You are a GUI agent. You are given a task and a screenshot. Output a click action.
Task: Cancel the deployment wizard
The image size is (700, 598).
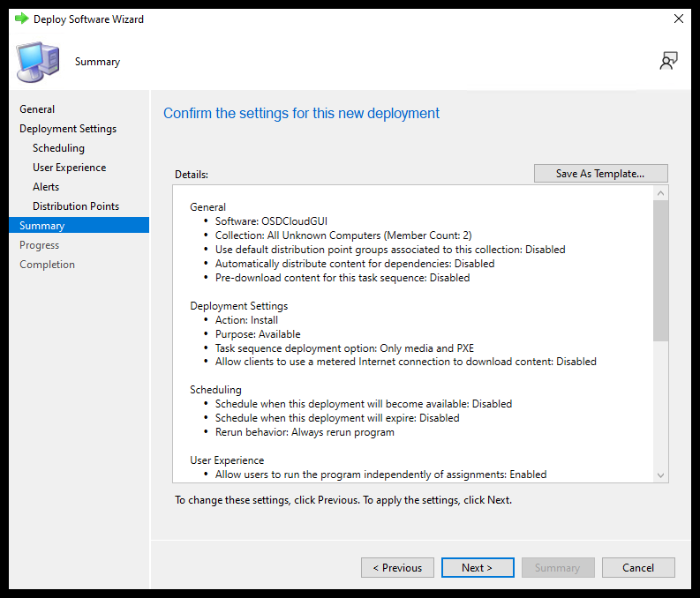point(637,568)
